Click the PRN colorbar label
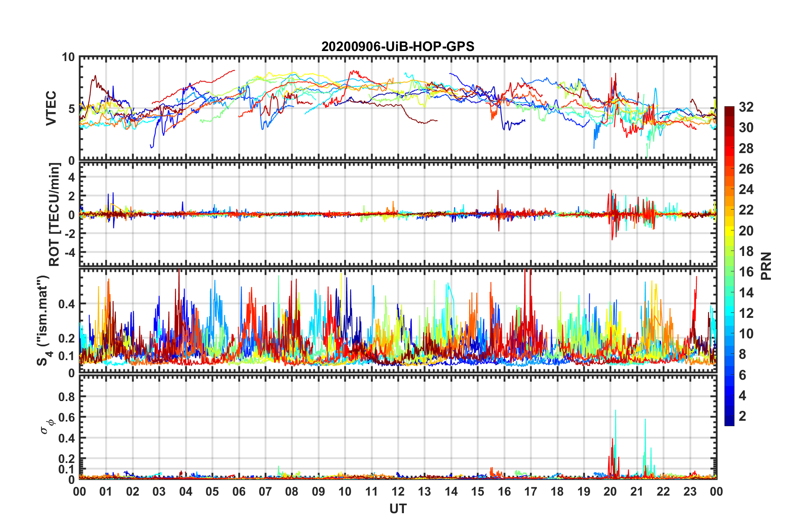 click(x=767, y=266)
